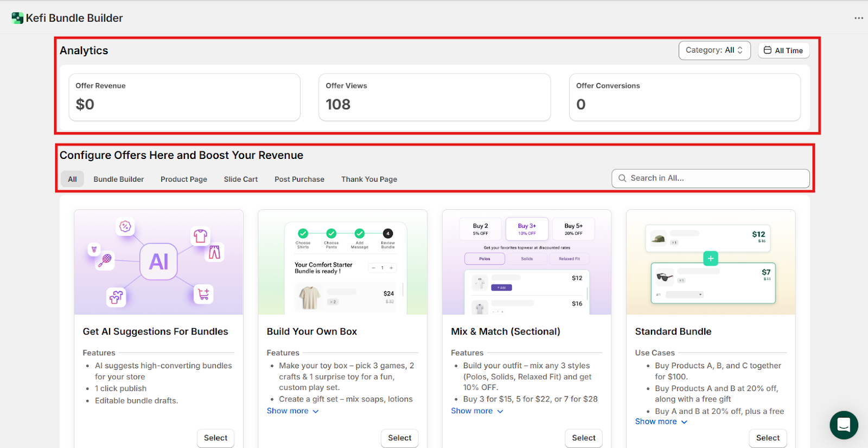The width and height of the screenshot is (868, 448).
Task: Click the Mix & Match preview thumbnail
Action: click(x=526, y=263)
